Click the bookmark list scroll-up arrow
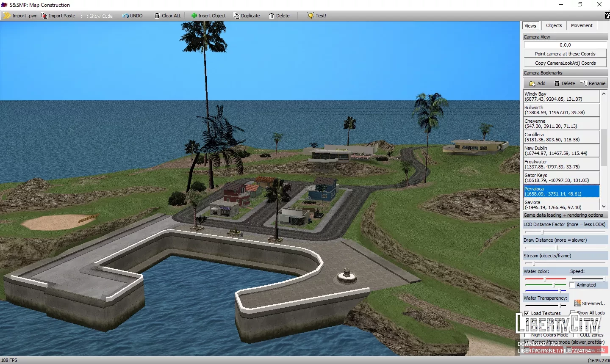This screenshot has width=610, height=364. coord(604,94)
